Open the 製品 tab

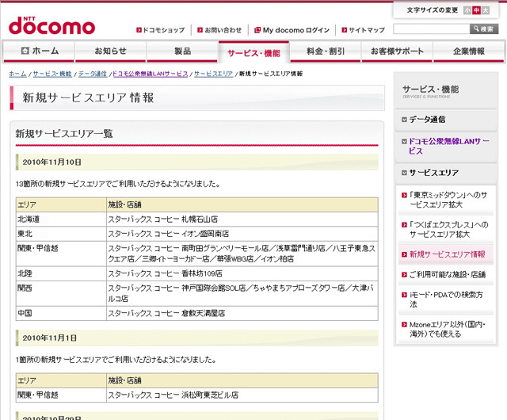182,52
